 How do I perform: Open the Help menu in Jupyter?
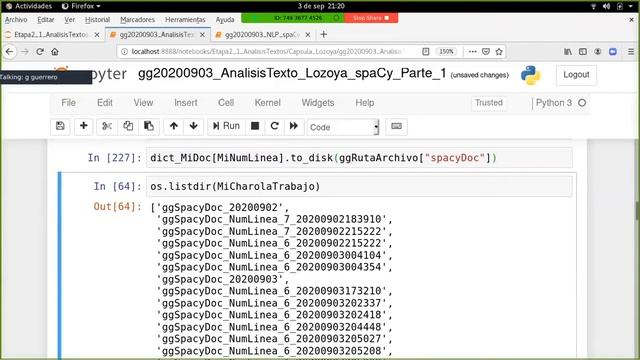[x=364, y=103]
